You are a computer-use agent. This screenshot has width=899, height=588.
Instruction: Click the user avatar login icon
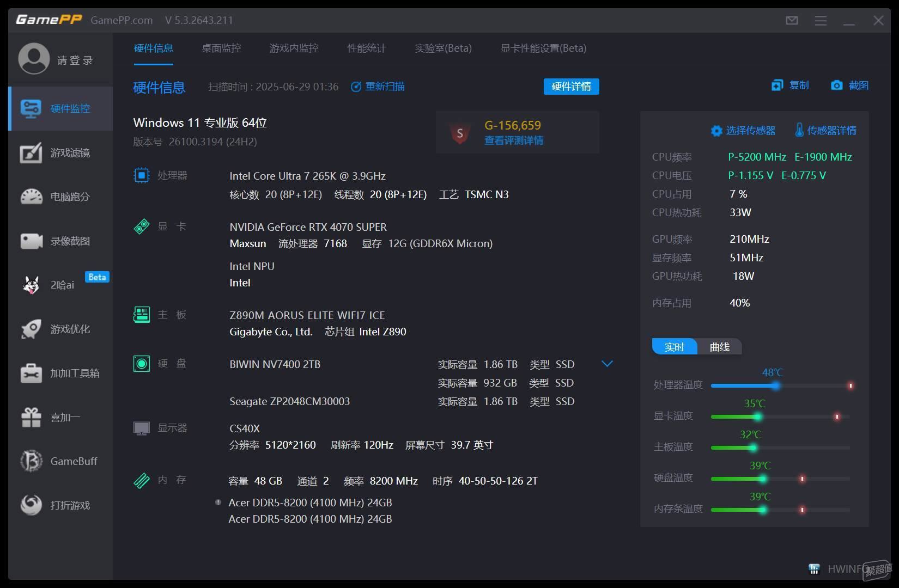[34, 59]
